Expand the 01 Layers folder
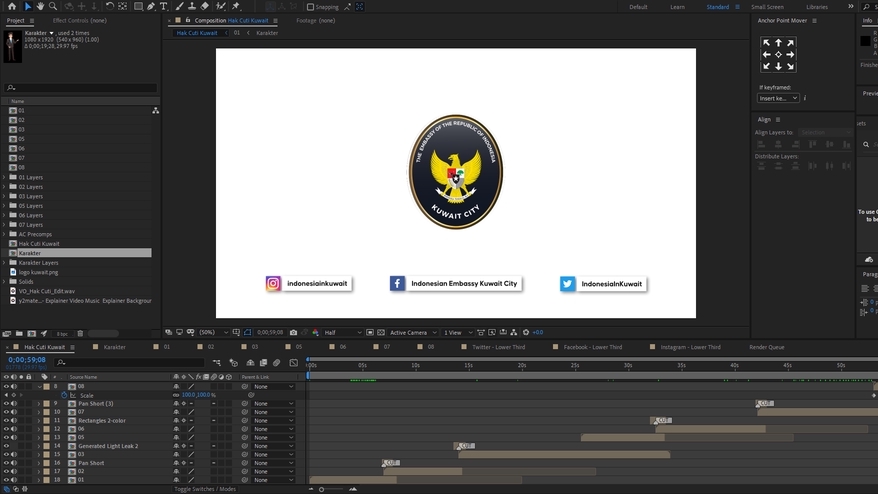Viewport: 878px width, 494px height. (x=4, y=177)
